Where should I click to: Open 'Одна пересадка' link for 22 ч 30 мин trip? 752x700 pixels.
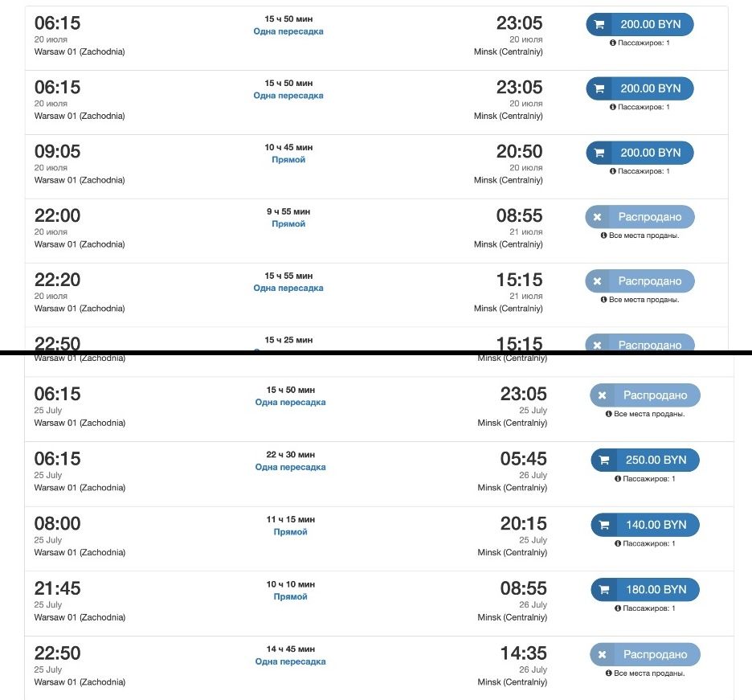click(x=290, y=467)
